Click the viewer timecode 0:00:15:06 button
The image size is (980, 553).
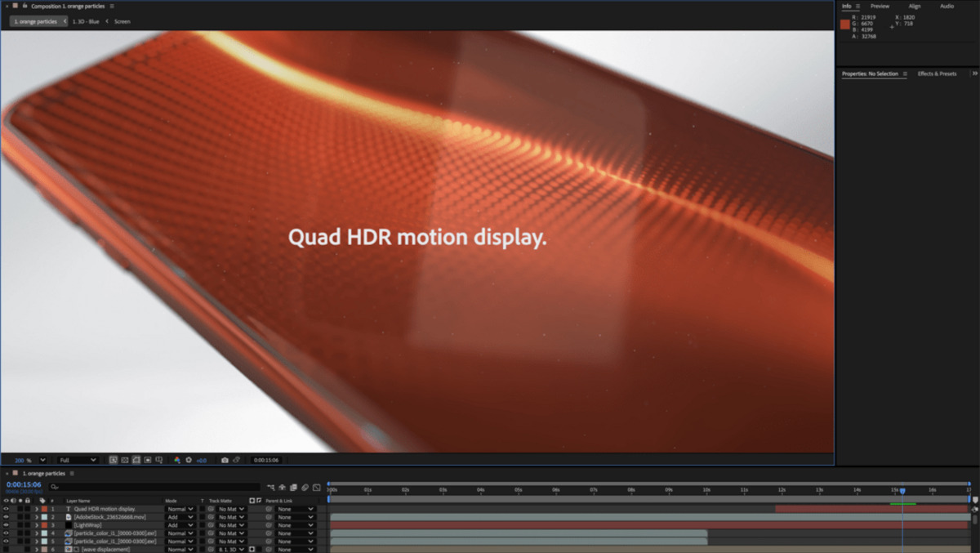tap(266, 460)
